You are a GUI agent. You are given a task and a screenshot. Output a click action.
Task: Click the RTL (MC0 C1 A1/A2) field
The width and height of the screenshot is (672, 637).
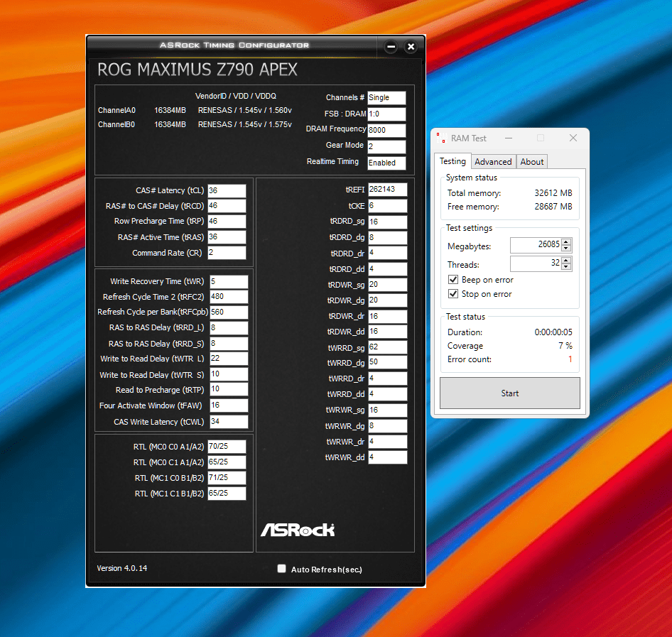pos(227,462)
